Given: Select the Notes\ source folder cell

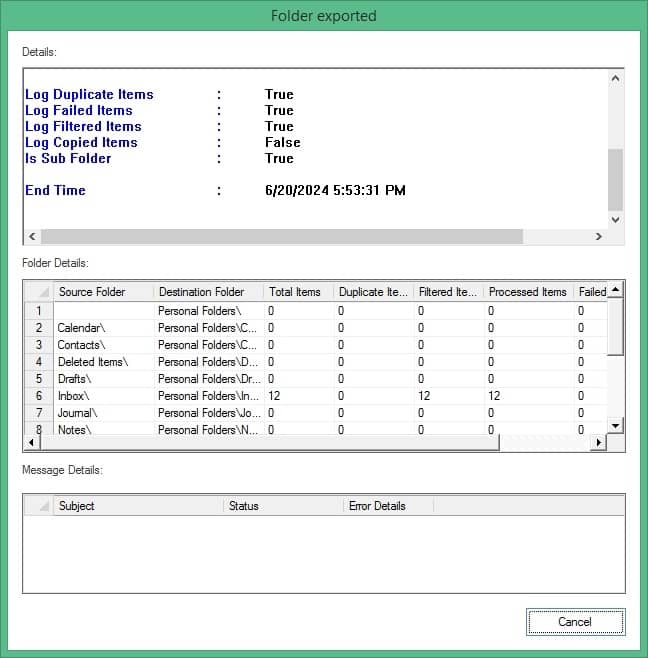Looking at the screenshot, I should [x=104, y=429].
